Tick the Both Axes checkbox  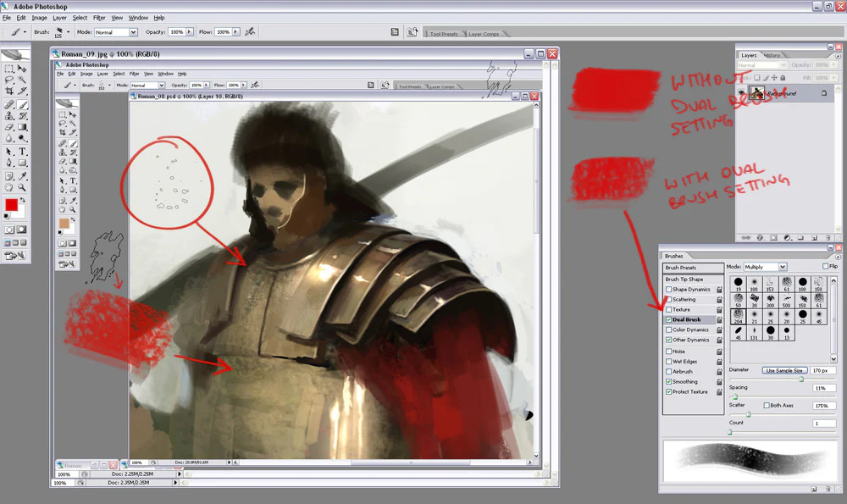767,405
